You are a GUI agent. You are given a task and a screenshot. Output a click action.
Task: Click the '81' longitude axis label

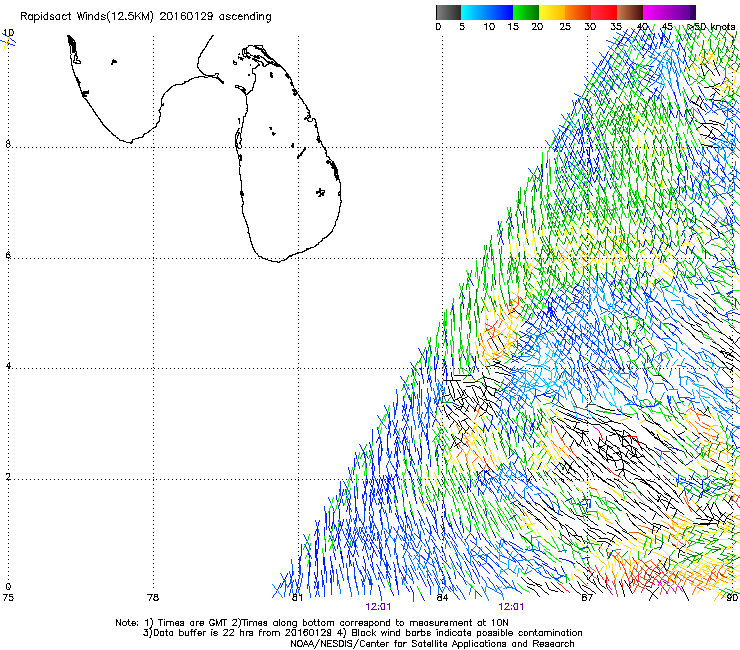(x=297, y=598)
